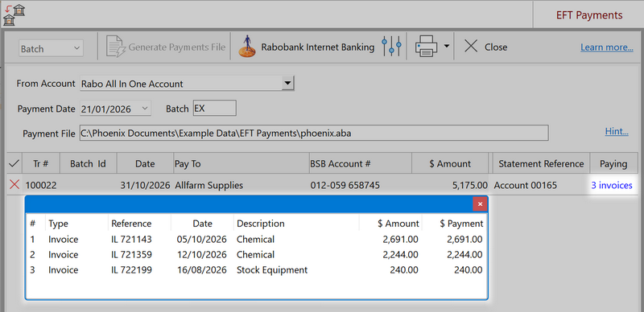This screenshot has width=644, height=312.
Task: Select invoice reference IL 721143
Action: (x=131, y=239)
